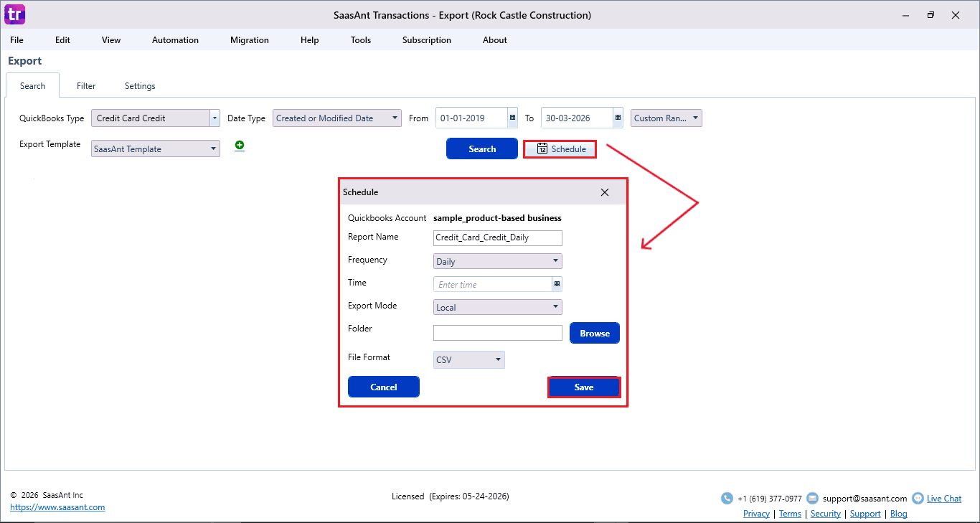
Task: Open the Export Mode dropdown
Action: (498, 307)
